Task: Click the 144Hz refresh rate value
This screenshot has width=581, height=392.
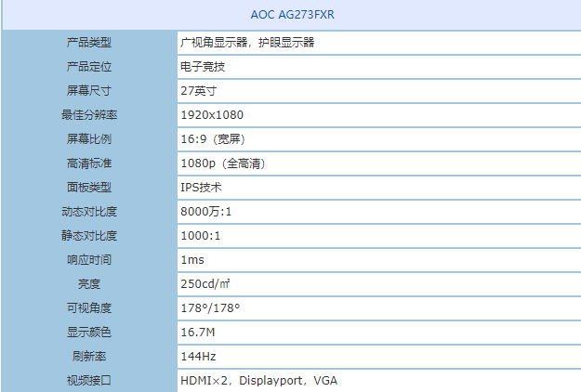Action: (198, 357)
